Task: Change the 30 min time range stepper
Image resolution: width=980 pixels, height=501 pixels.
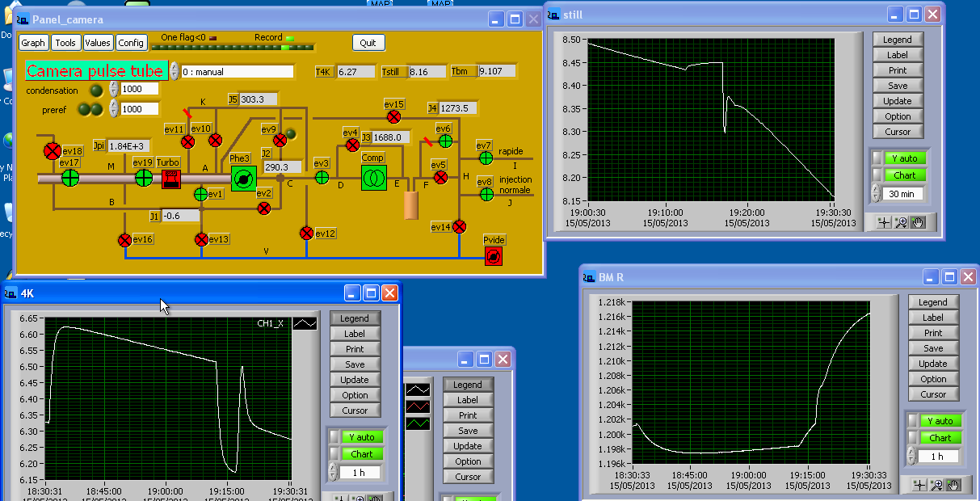Action: (877, 194)
